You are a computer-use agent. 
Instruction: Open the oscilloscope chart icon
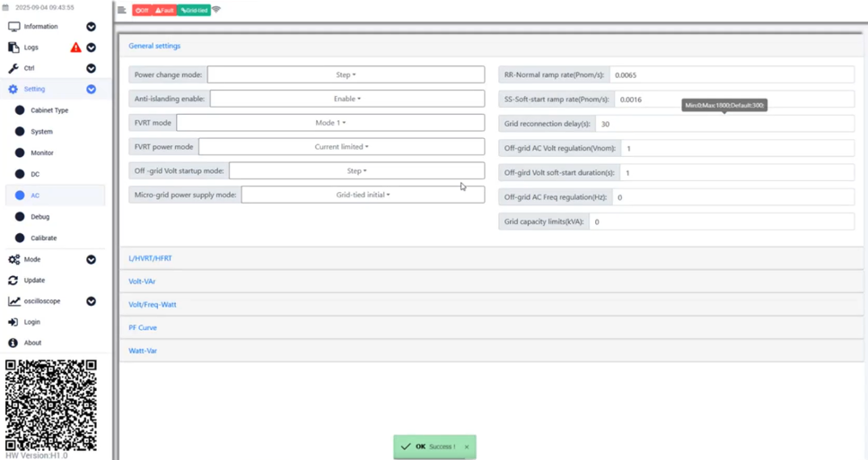[x=13, y=301]
